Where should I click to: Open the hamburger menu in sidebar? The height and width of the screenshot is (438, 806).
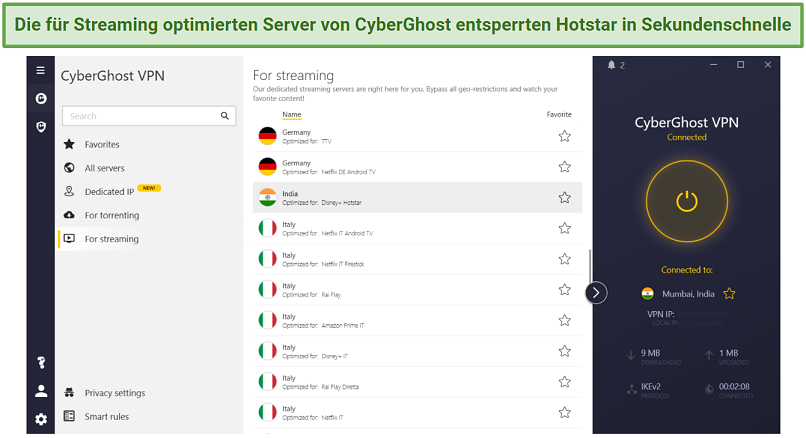tap(41, 70)
